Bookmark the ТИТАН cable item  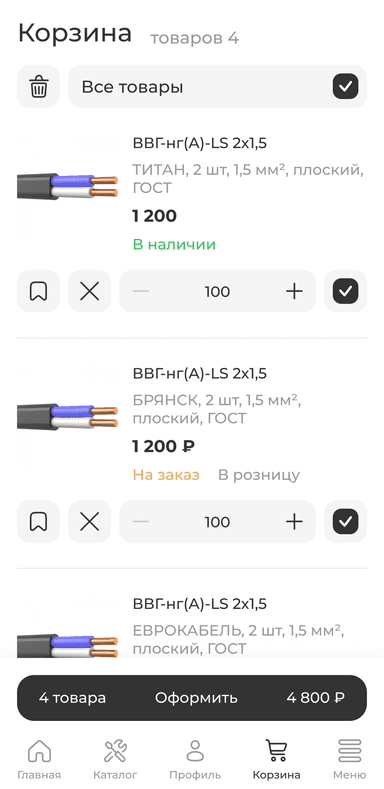click(x=38, y=291)
